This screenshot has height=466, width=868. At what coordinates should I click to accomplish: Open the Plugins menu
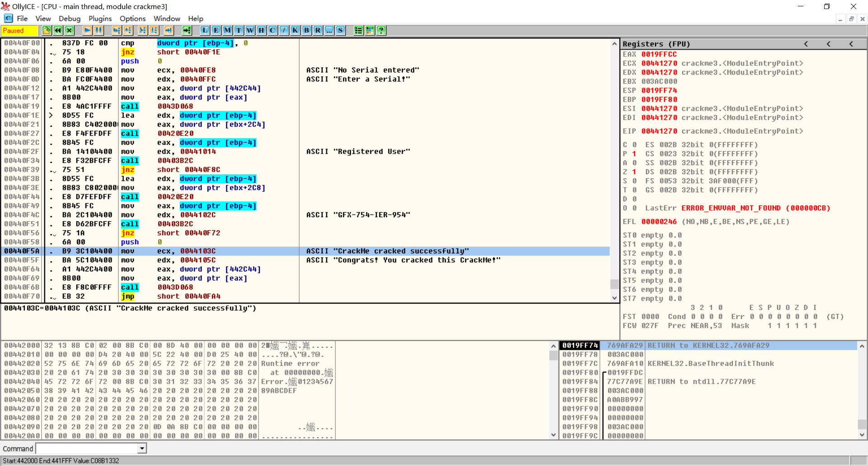pyautogui.click(x=100, y=19)
